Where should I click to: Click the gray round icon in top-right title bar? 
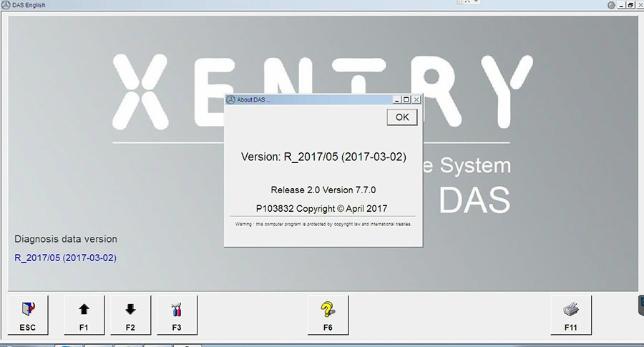pyautogui.click(x=611, y=5)
